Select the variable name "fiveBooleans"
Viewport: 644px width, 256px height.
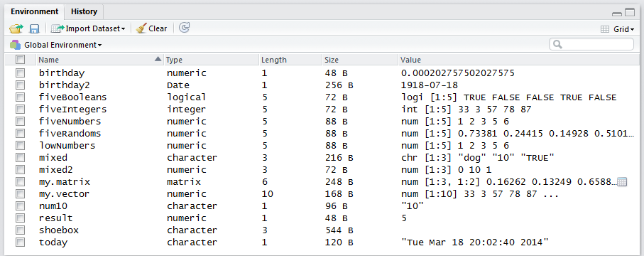pyautogui.click(x=72, y=97)
